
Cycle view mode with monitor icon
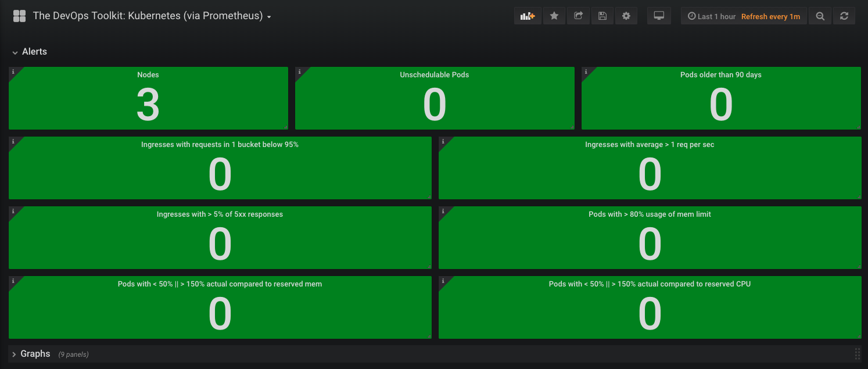[x=659, y=16]
